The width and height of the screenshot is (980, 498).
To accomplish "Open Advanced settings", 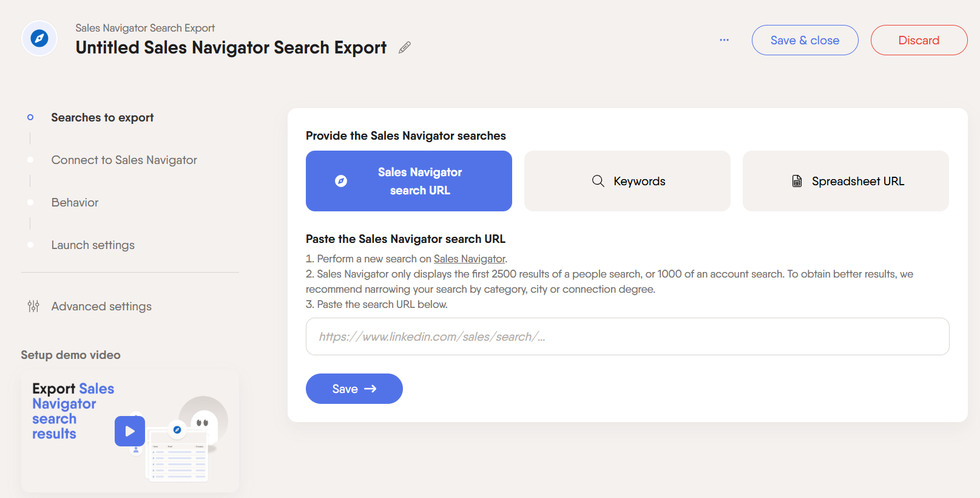I will coord(101,306).
